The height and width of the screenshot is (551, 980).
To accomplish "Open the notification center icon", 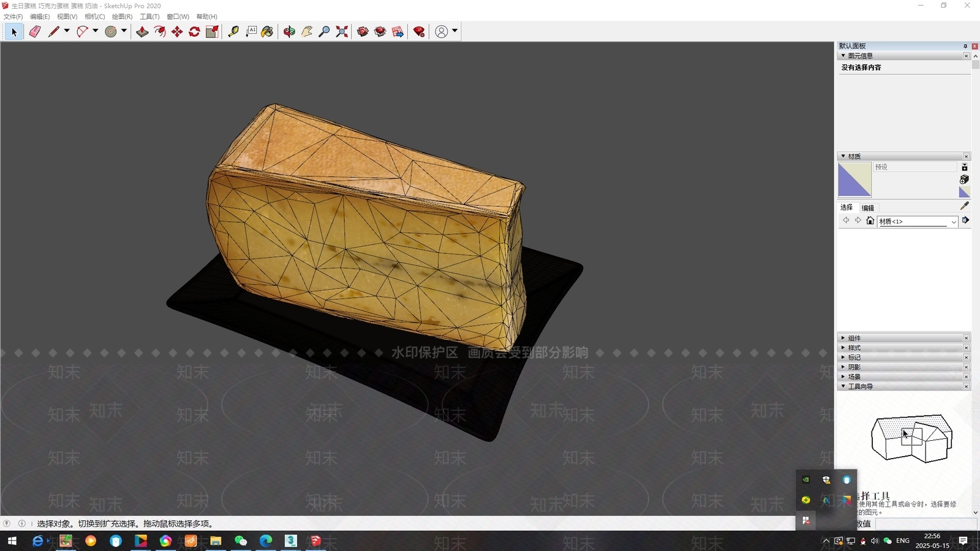I will pyautogui.click(x=963, y=541).
